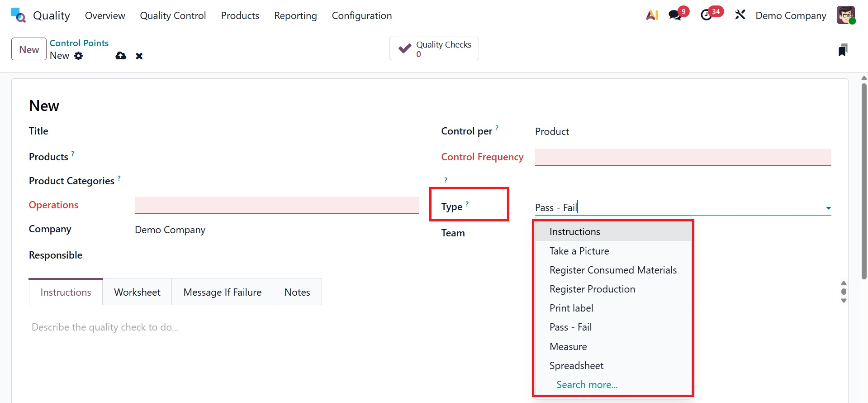Discard changes with the X icon
This screenshot has width=868, height=403.
pyautogui.click(x=139, y=56)
